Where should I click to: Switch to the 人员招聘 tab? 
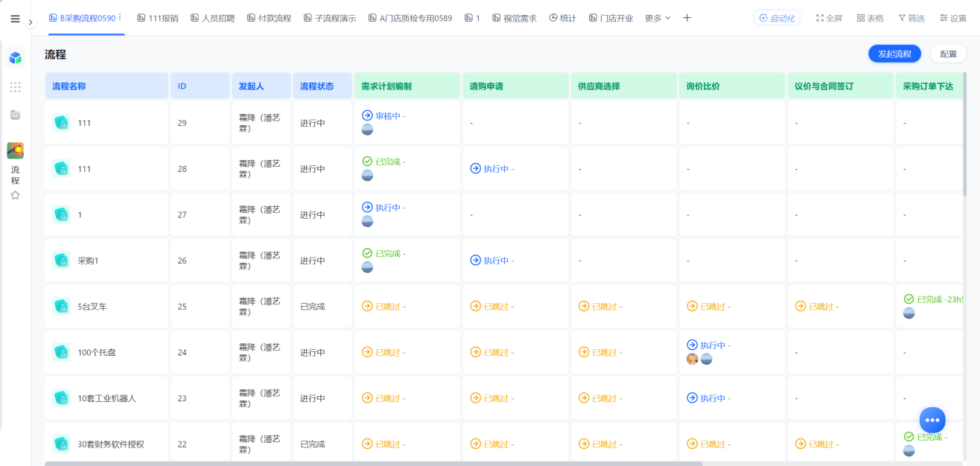(x=212, y=18)
